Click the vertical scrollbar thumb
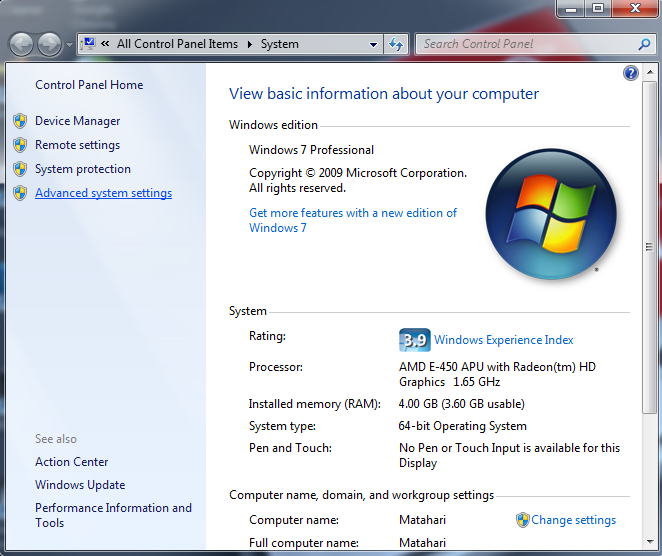The image size is (662, 556). click(x=649, y=247)
